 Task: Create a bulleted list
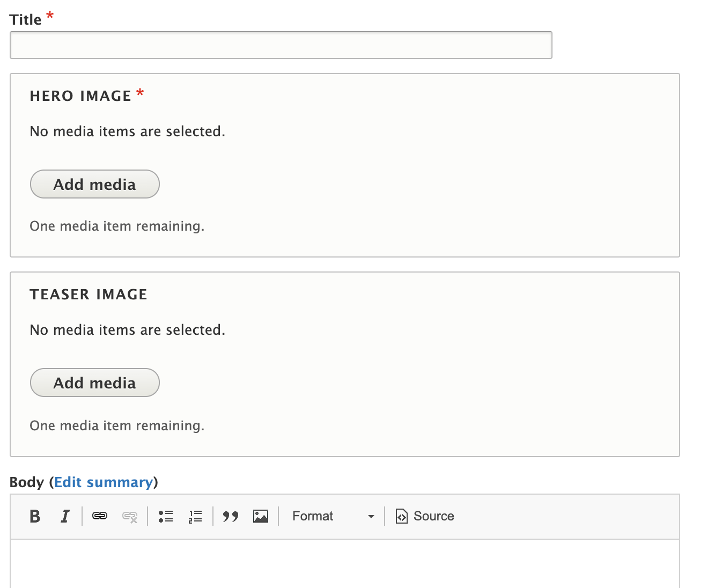(166, 516)
